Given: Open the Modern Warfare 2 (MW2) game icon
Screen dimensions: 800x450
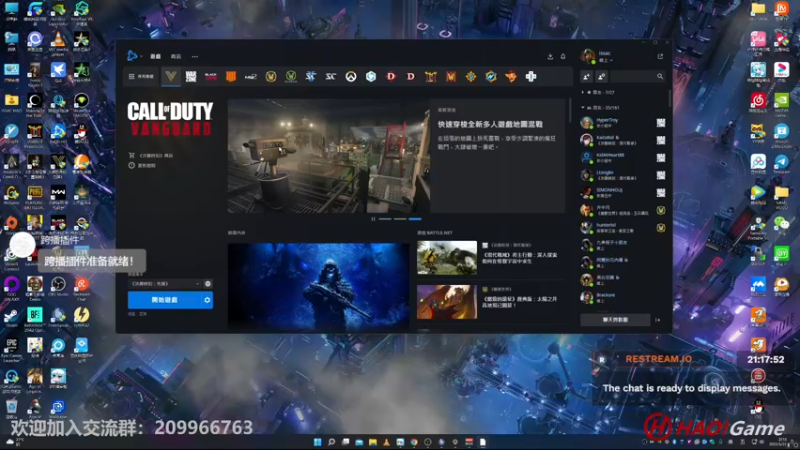Looking at the screenshot, I should click(x=251, y=77).
